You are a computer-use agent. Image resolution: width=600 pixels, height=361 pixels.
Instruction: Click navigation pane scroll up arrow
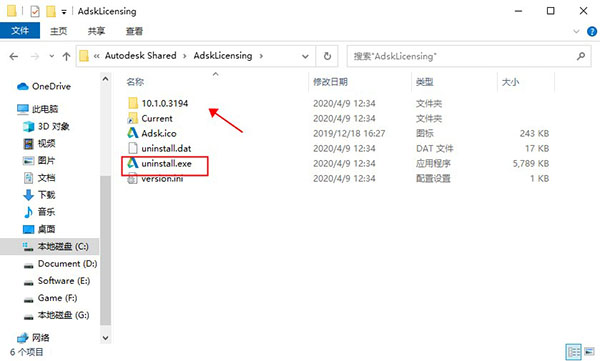(x=106, y=79)
